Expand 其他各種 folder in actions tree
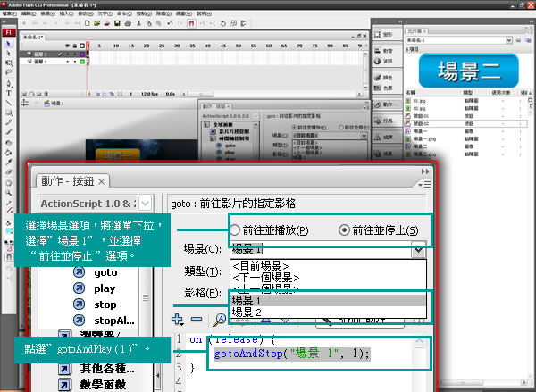 tap(64, 369)
